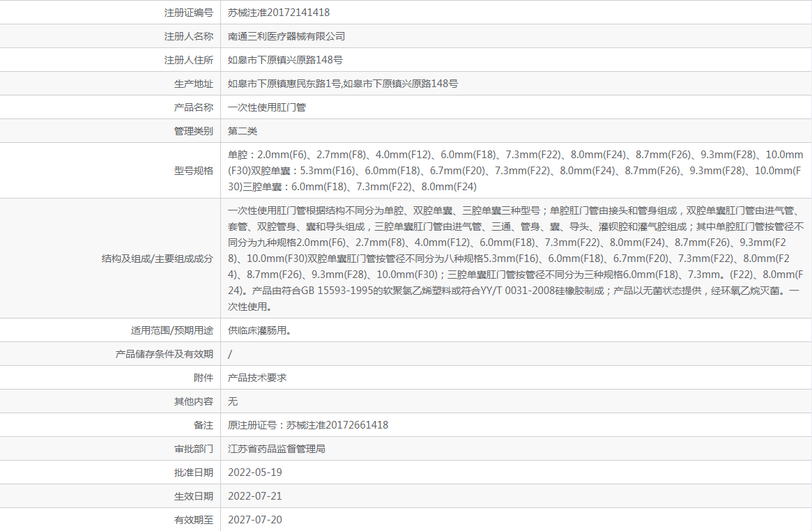Viewport: 812px width, 531px height.
Task: Click the 型号规格 label
Action: pyautogui.click(x=194, y=171)
